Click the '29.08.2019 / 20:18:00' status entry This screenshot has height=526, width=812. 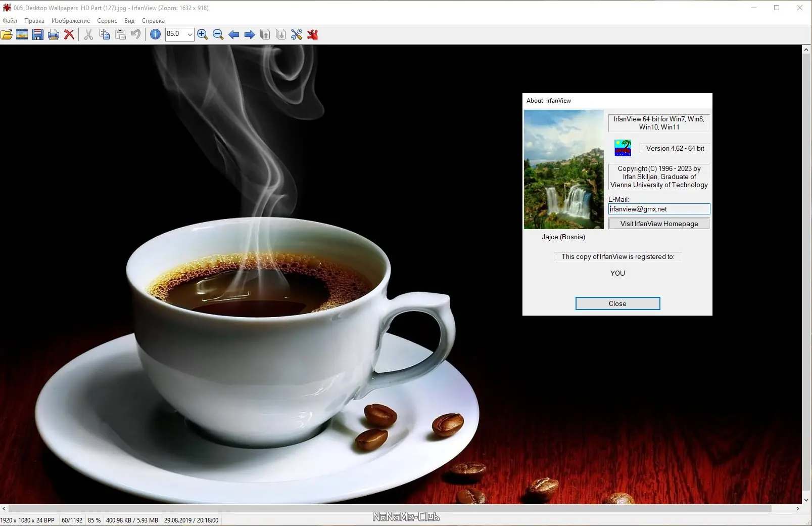coord(191,520)
